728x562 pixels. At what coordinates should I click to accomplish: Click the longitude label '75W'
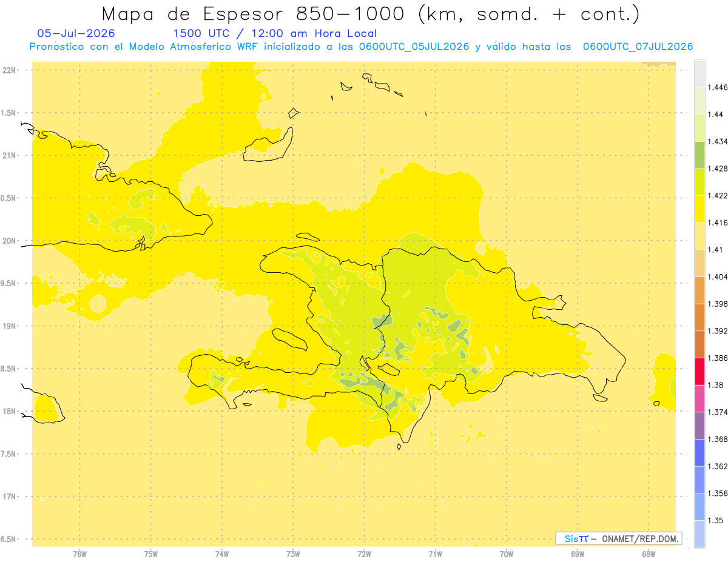(150, 554)
